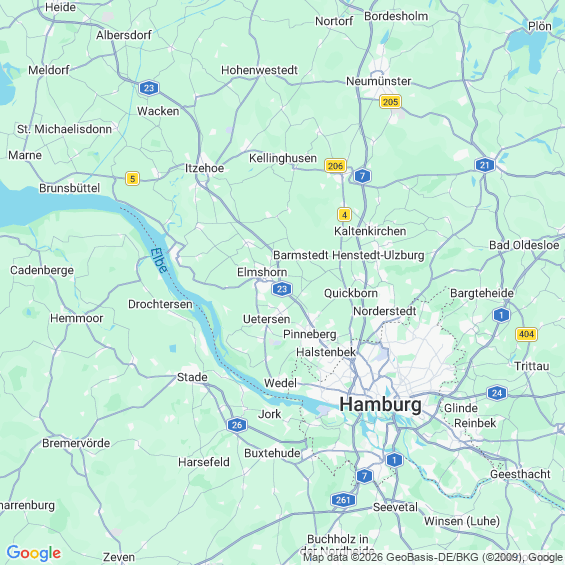Image resolution: width=565 pixels, height=565 pixels.
Task: Open the Google logo link
Action: click(x=34, y=553)
